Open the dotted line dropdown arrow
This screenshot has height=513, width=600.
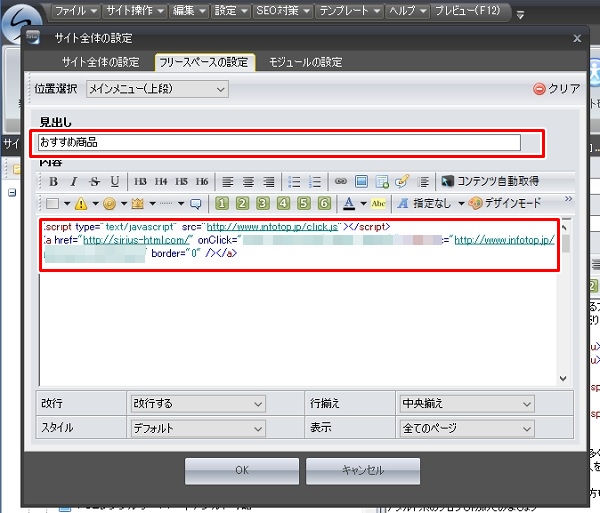[x=181, y=204]
